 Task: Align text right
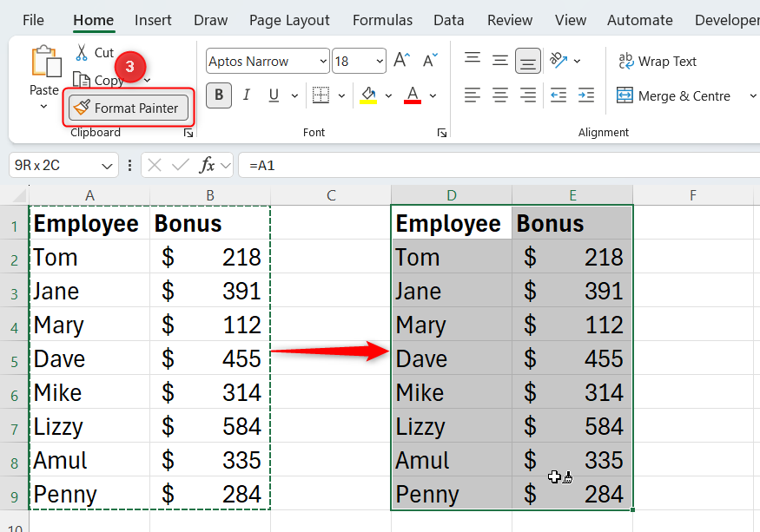pos(528,95)
